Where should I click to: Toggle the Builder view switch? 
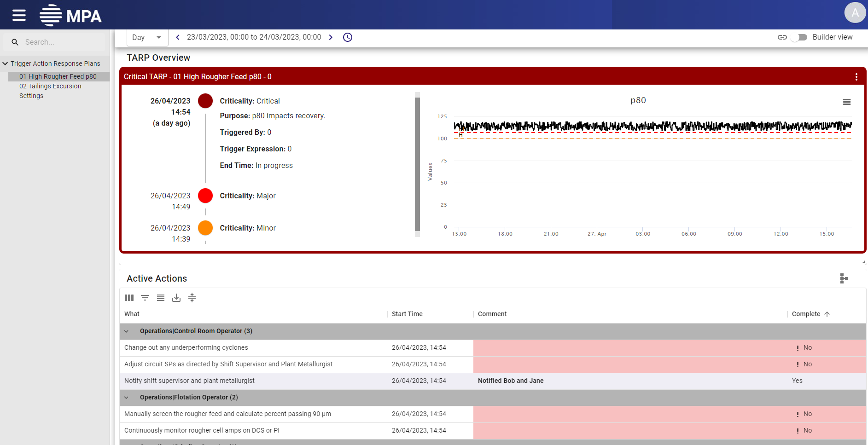point(799,37)
